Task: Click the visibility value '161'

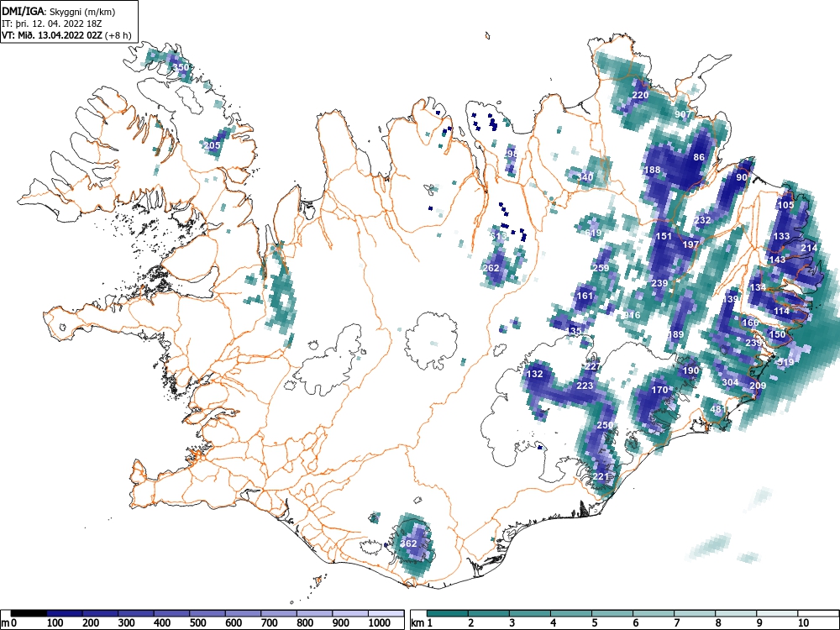Action: click(585, 296)
